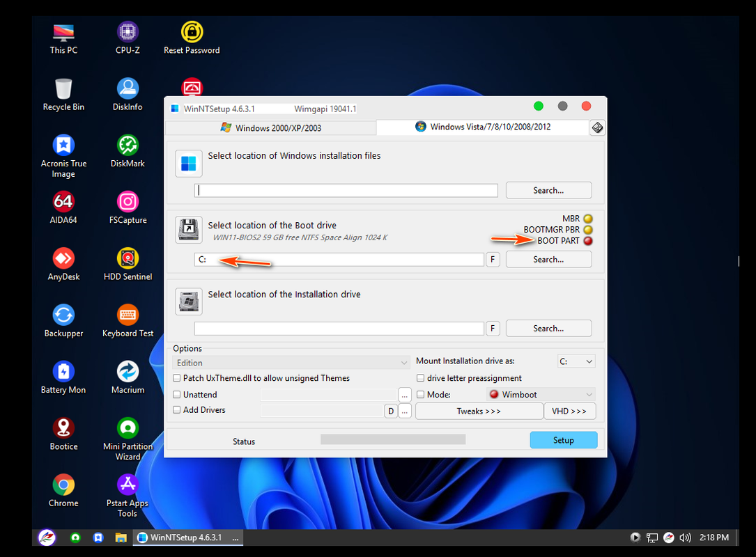Click the Boot drive path field showing C:
The width and height of the screenshot is (756, 557).
(339, 259)
